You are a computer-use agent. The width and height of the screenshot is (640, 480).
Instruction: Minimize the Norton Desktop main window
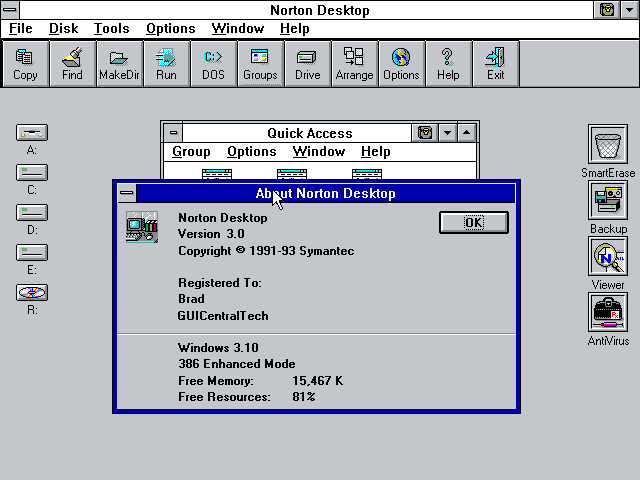(630, 10)
